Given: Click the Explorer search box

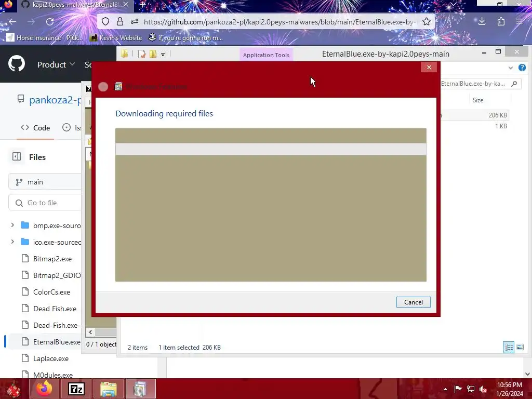Looking at the screenshot, I should click(480, 84).
